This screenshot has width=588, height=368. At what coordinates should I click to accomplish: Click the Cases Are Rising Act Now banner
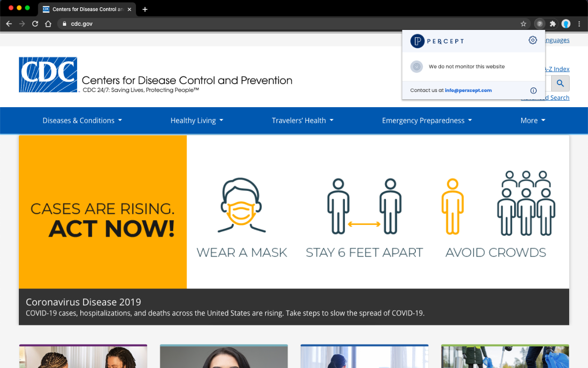click(x=103, y=212)
